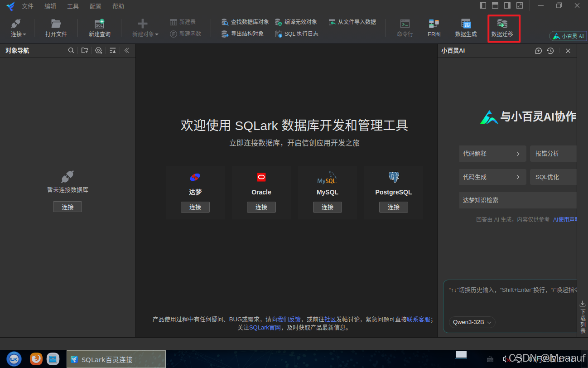Click 导出结构对象 in toolbar

[x=242, y=34]
